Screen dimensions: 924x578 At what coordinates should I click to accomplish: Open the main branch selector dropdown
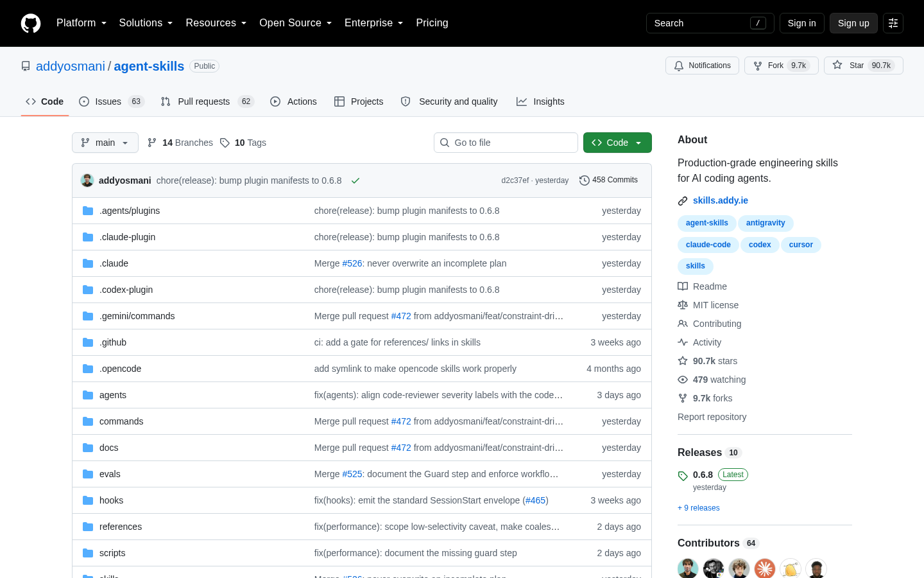105,143
